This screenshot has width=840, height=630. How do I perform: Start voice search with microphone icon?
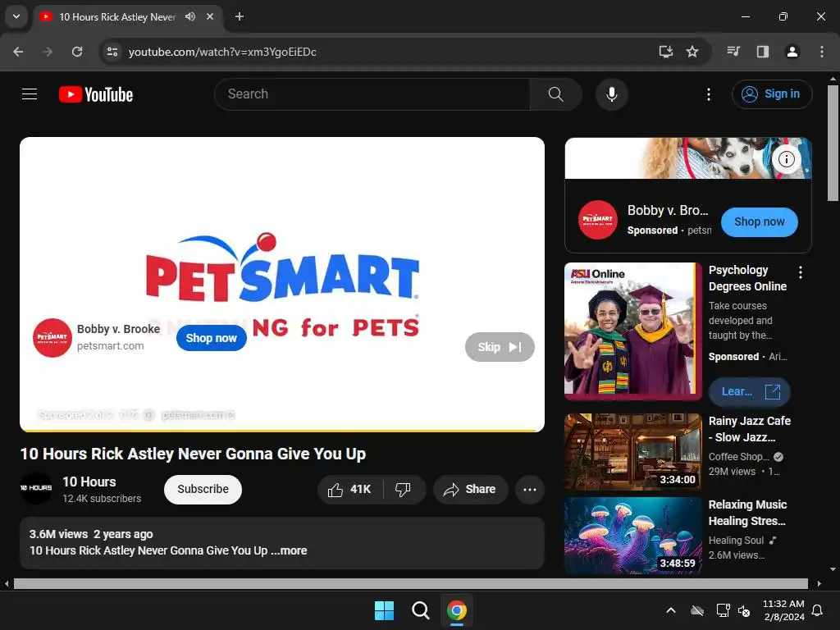(x=611, y=94)
